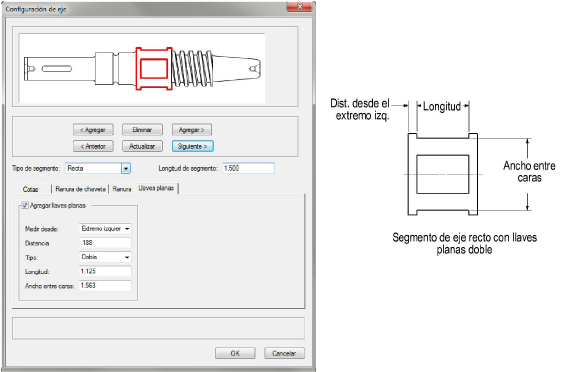Click the keyway slot on shaft preview
The height and width of the screenshot is (372, 567).
click(56, 68)
